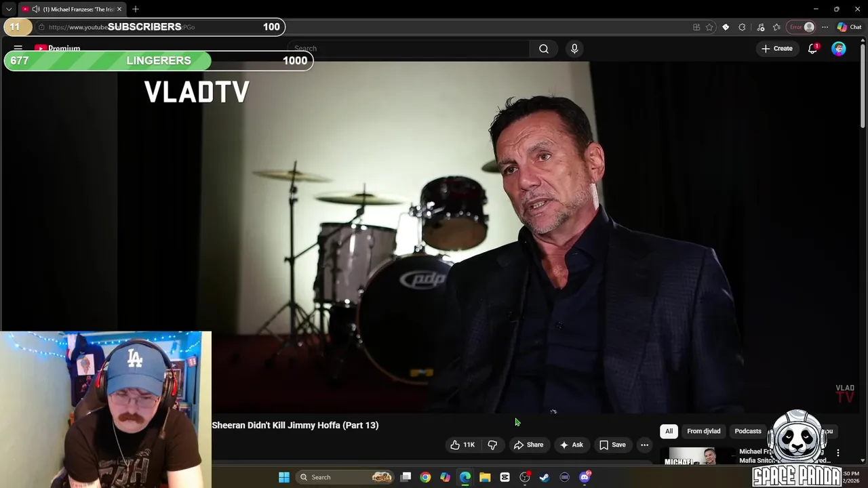Select the From djvlad filter chip
The height and width of the screenshot is (488, 868).
pyautogui.click(x=703, y=431)
